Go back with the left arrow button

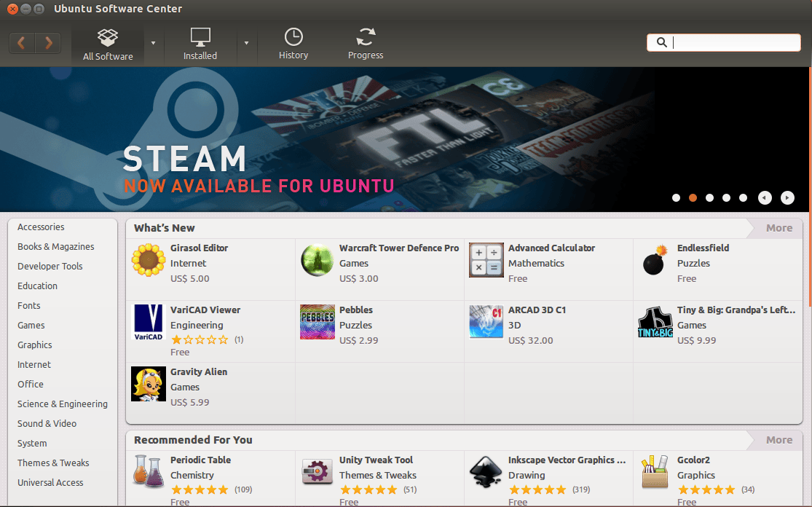[x=22, y=43]
